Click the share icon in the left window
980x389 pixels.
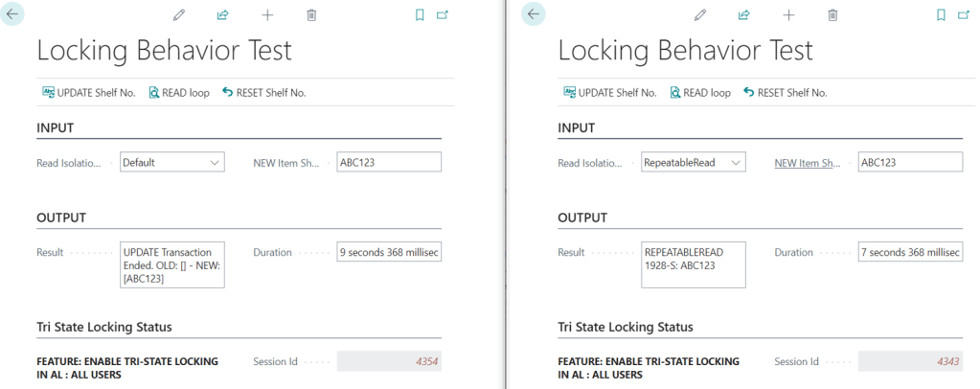223,15
